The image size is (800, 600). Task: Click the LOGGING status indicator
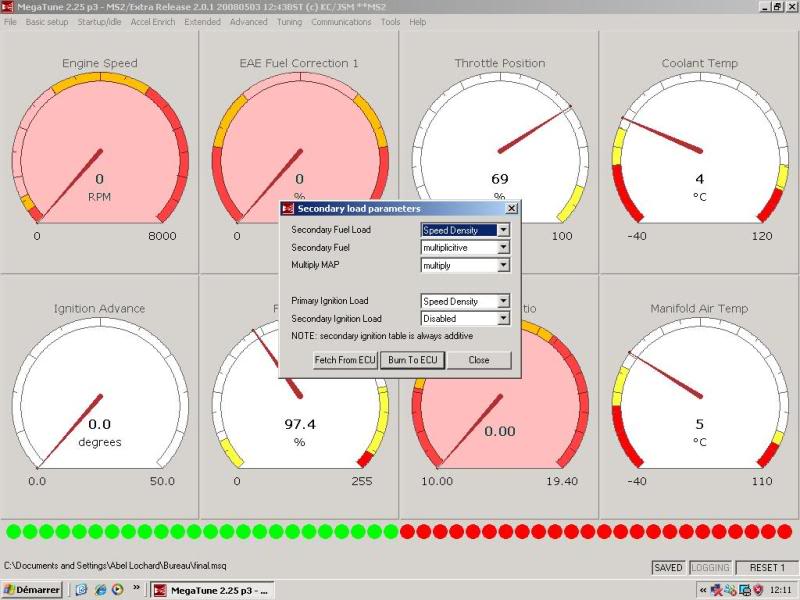click(x=710, y=567)
